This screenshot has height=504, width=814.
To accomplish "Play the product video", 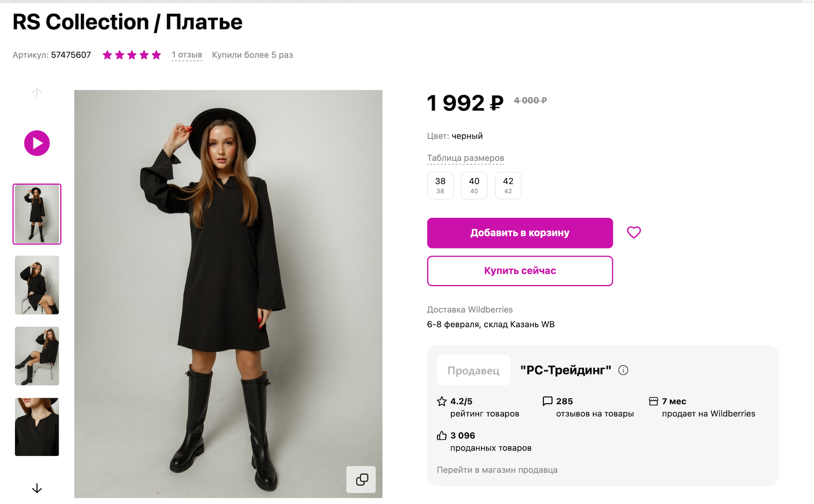I will click(37, 143).
